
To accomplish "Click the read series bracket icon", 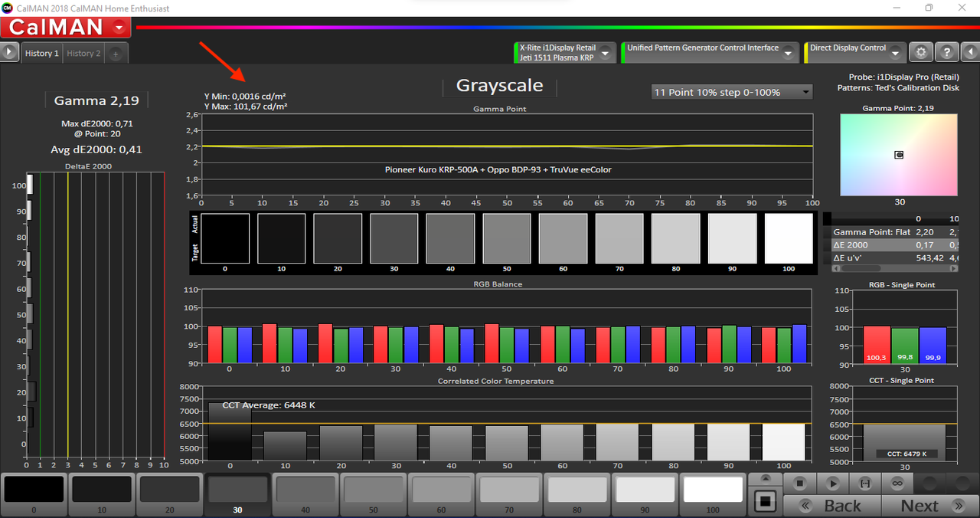I will pos(865,484).
